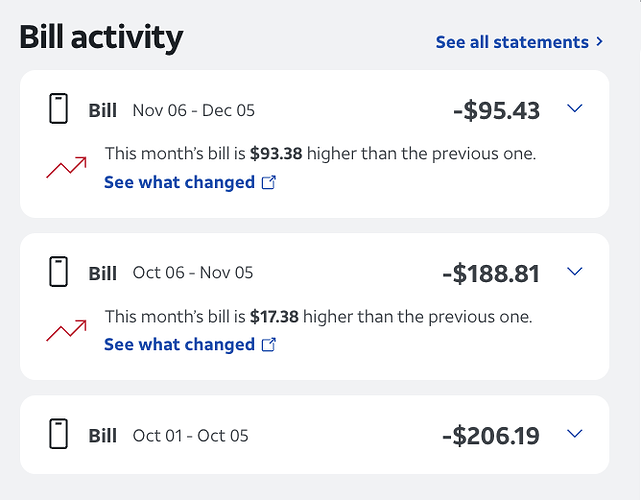Click phone icon for Oct 06 - Nov 05 bill

tap(59, 272)
